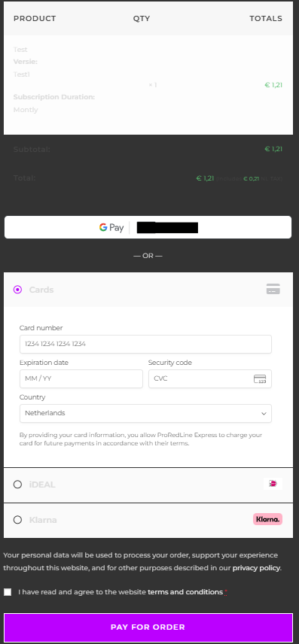Pay using the Google Pay button

click(x=148, y=227)
